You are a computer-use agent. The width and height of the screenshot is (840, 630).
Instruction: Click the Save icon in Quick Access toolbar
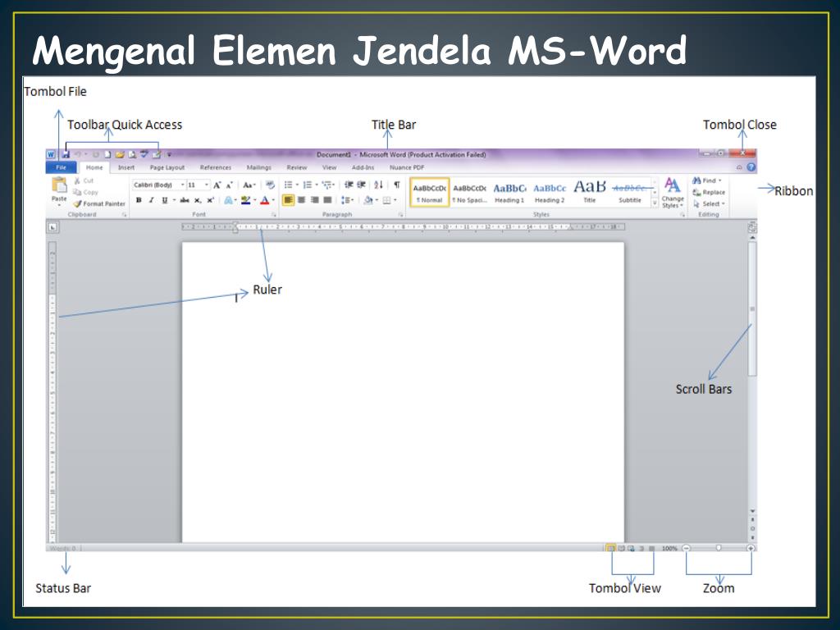coord(66,154)
